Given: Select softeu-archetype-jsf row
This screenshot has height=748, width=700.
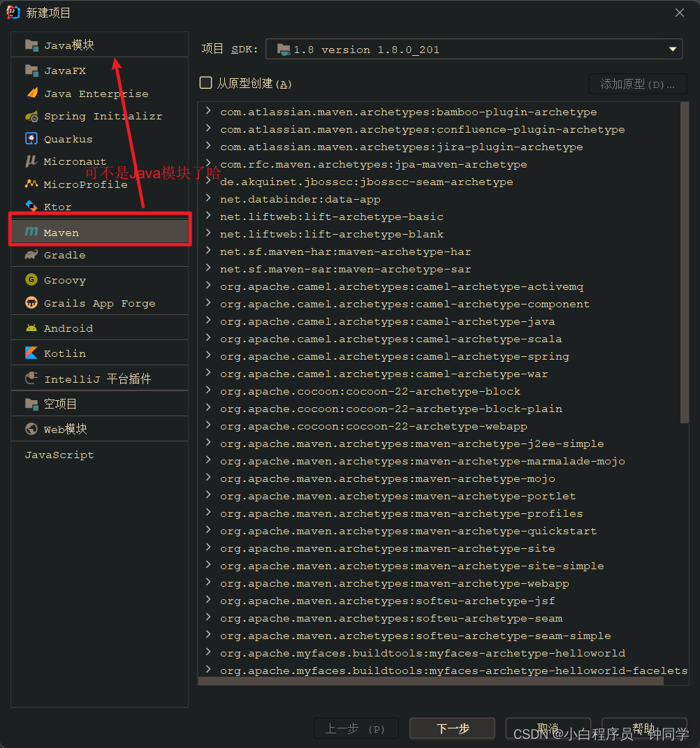Looking at the screenshot, I should pyautogui.click(x=388, y=601).
